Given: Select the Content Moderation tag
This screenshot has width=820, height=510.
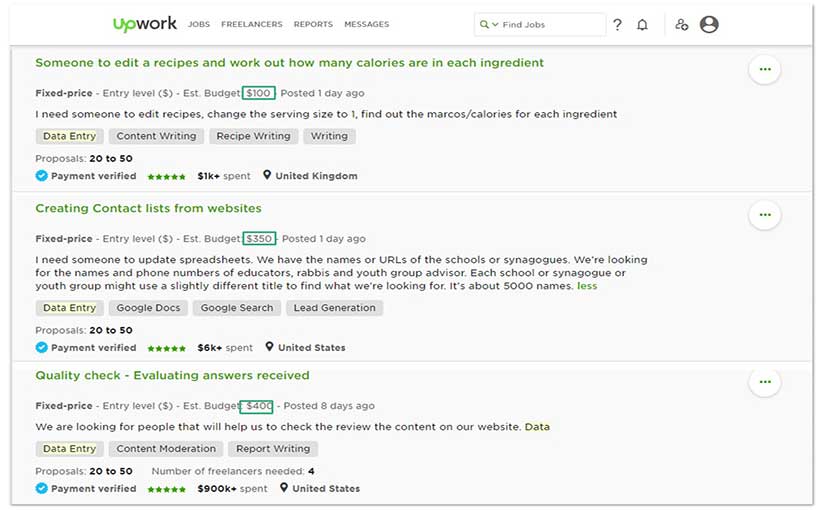Looking at the screenshot, I should (x=166, y=449).
